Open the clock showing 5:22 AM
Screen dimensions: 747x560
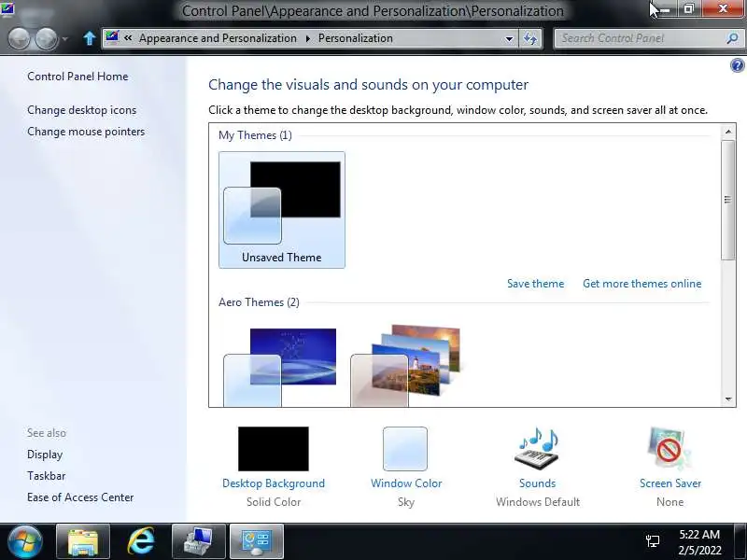[699, 542]
